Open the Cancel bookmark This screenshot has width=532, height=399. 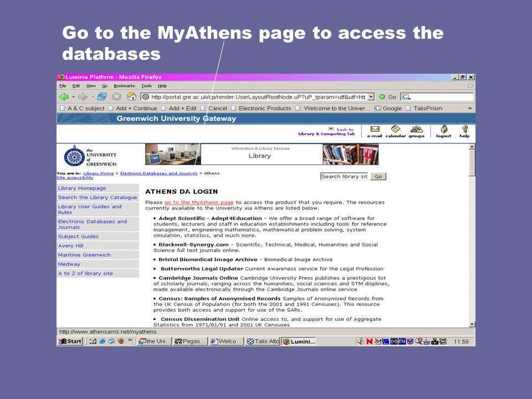pos(214,109)
